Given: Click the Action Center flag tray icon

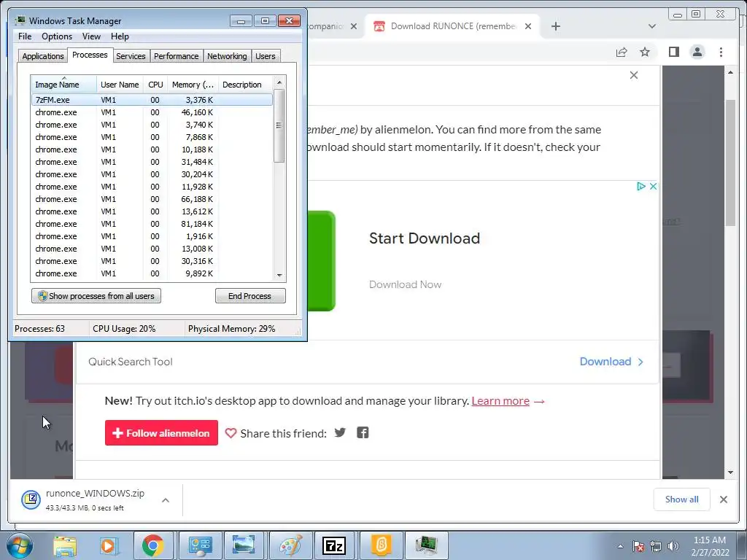Looking at the screenshot, I should [638, 546].
